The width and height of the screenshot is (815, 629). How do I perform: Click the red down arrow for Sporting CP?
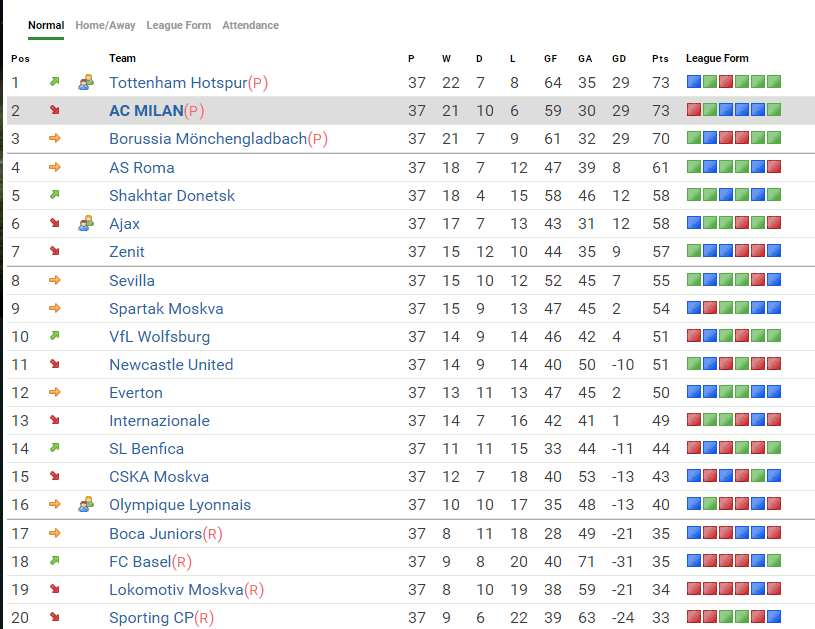click(54, 617)
